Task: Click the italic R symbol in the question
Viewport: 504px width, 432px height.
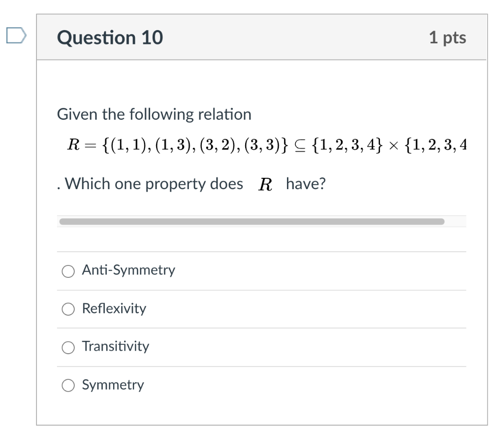Action: tap(265, 185)
